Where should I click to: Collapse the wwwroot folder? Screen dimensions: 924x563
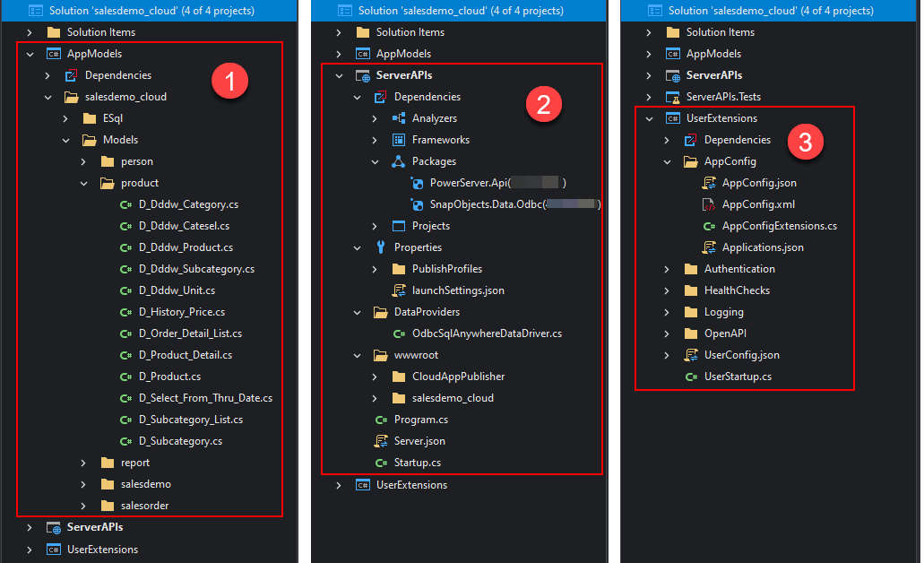357,355
